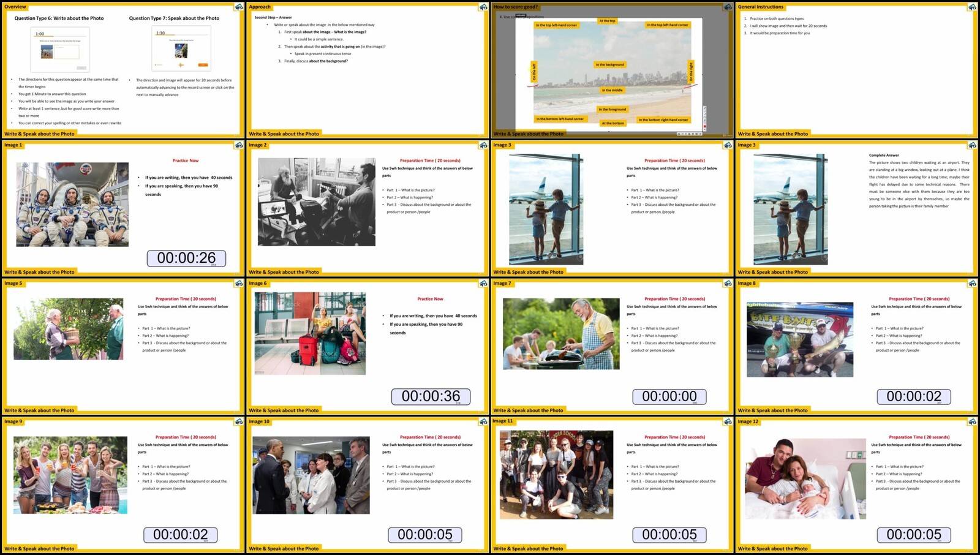Click the 'At the bottom' label on beach image

(x=612, y=123)
